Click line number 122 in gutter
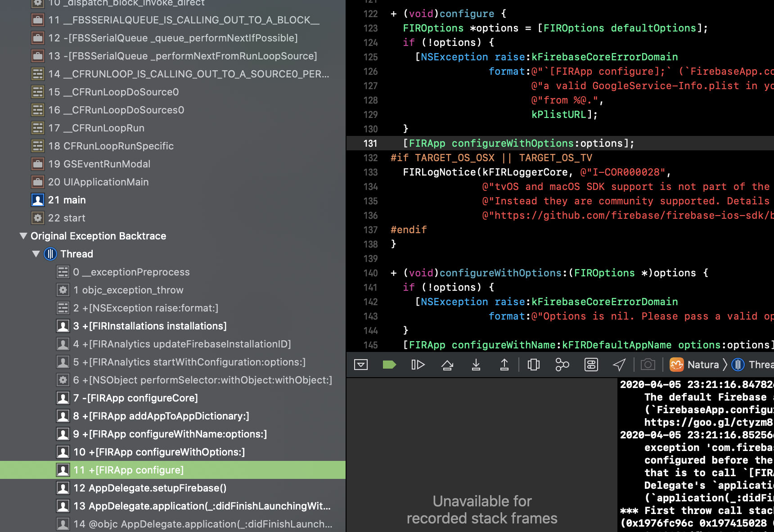The image size is (774, 532). [x=370, y=14]
